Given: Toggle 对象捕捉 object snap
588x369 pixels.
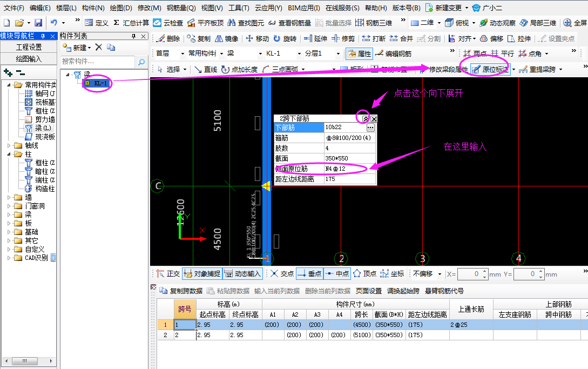Looking at the screenshot, I should (202, 274).
